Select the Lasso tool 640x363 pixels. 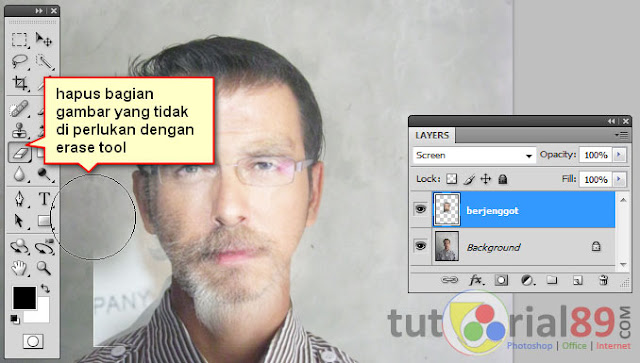coord(19,62)
